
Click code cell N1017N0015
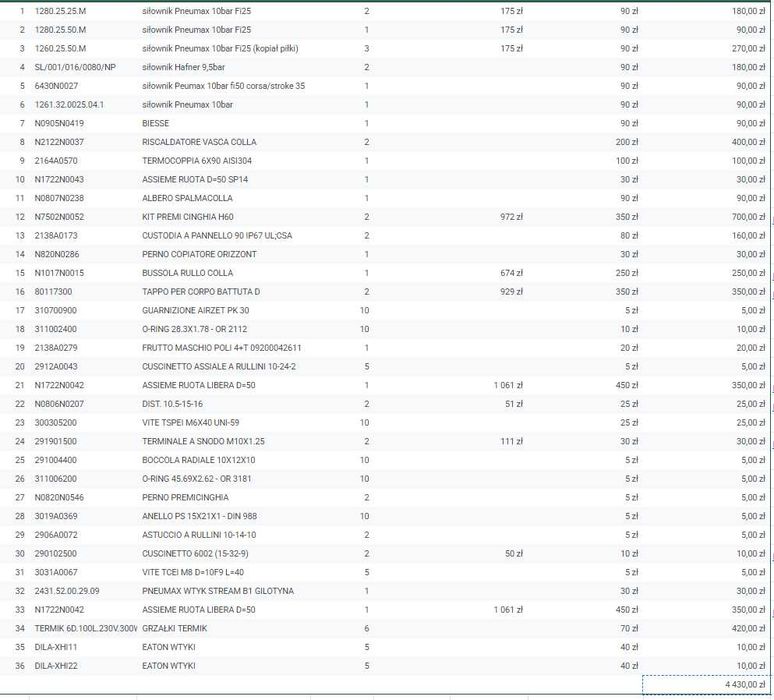[x=59, y=273]
